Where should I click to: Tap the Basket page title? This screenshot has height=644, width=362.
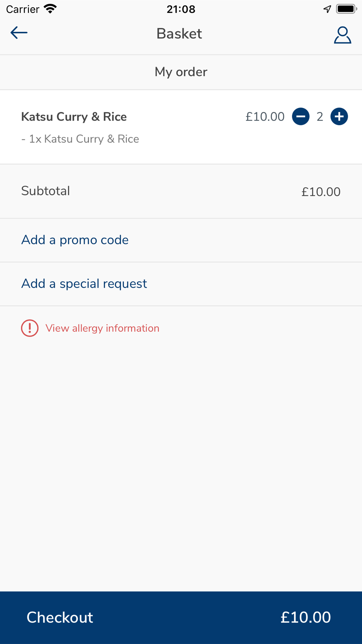(179, 34)
